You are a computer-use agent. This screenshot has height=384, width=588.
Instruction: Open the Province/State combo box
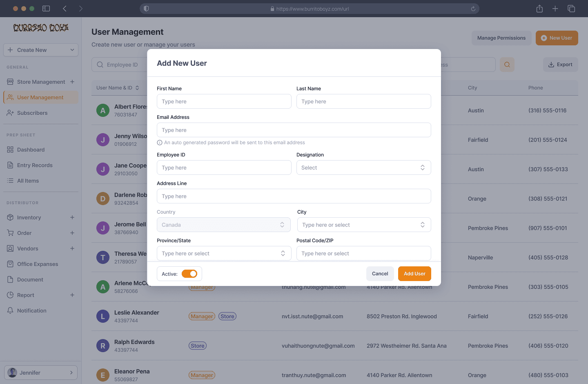224,253
